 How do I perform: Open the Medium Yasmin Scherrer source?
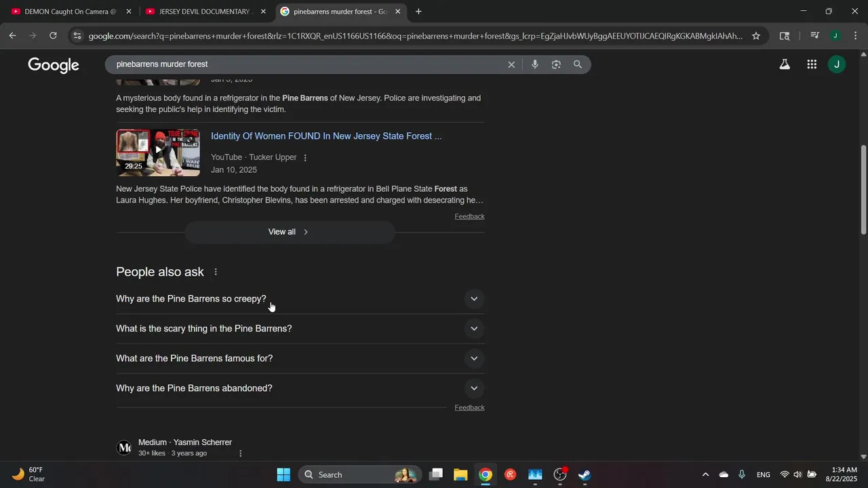tap(185, 443)
